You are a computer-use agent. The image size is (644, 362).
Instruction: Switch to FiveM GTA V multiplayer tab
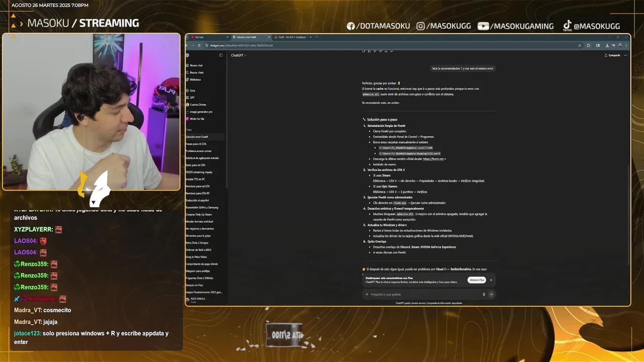pyautogui.click(x=292, y=37)
